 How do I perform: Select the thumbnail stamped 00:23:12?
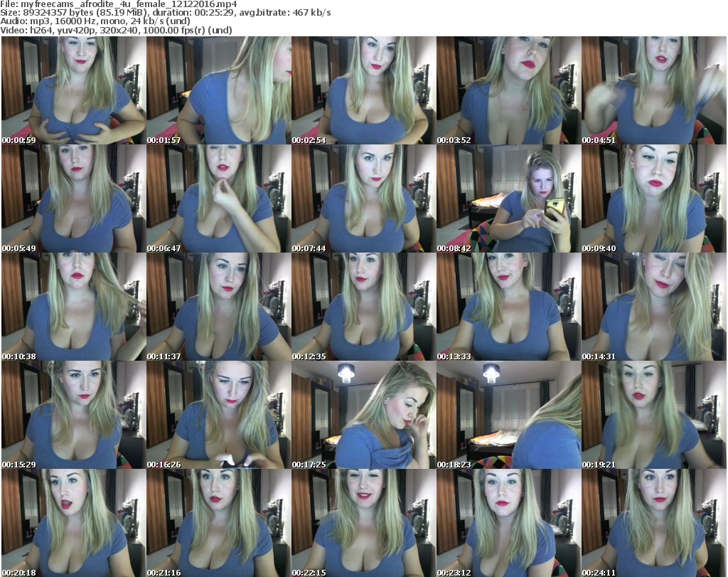[509, 523]
